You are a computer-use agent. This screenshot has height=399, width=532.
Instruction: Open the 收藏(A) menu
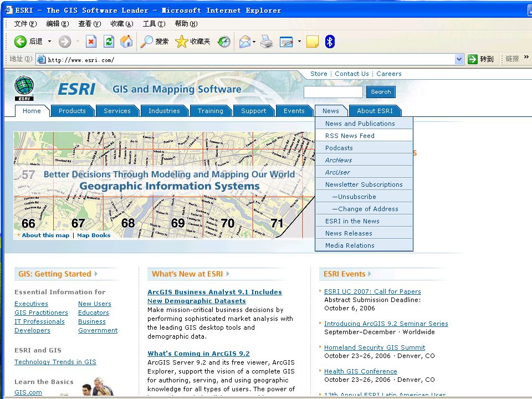pyautogui.click(x=122, y=24)
